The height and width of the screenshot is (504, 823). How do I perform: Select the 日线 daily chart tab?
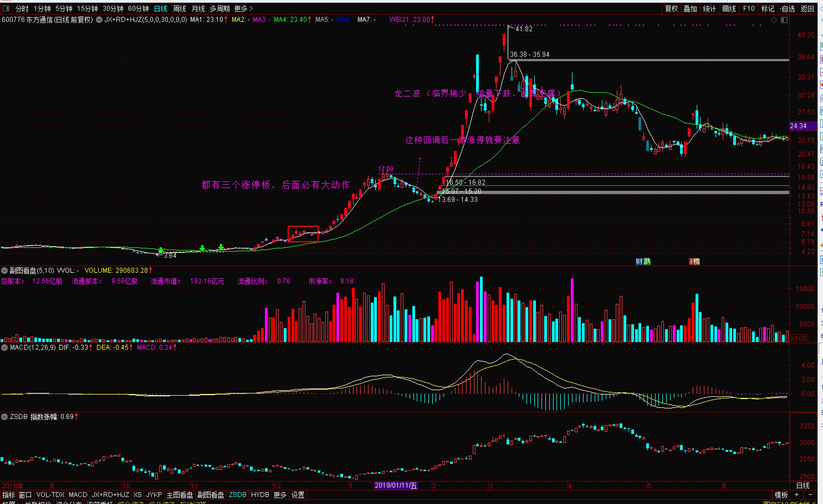click(x=161, y=9)
